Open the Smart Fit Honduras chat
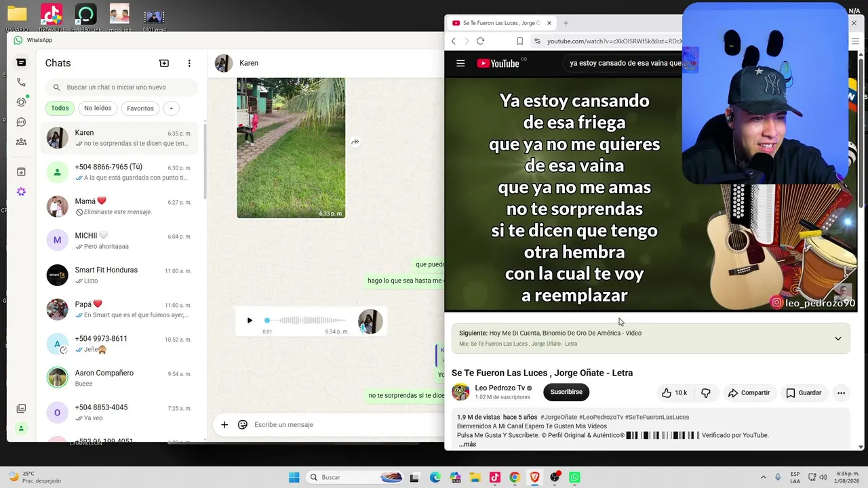Viewport: 868px width, 488px height. [120, 275]
